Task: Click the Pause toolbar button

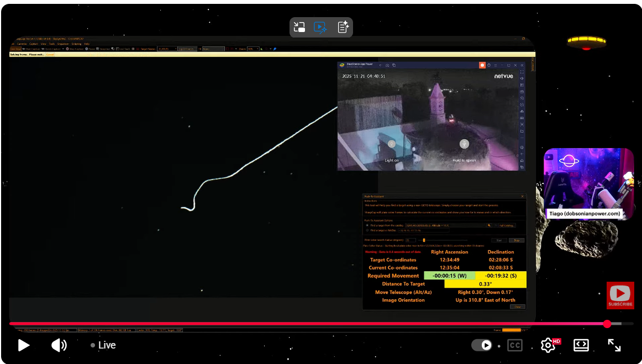Action: 90,49
